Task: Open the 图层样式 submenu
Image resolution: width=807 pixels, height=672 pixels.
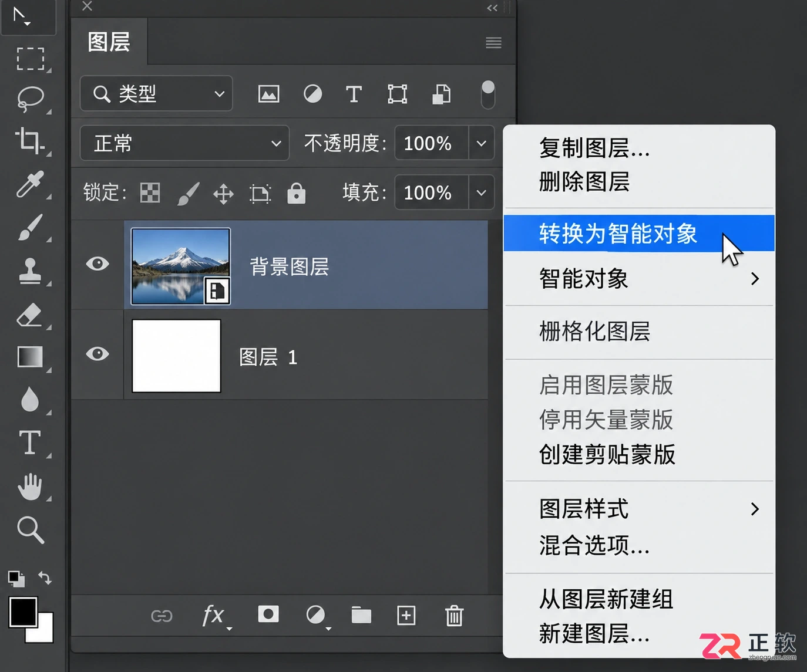Action: tap(639, 509)
